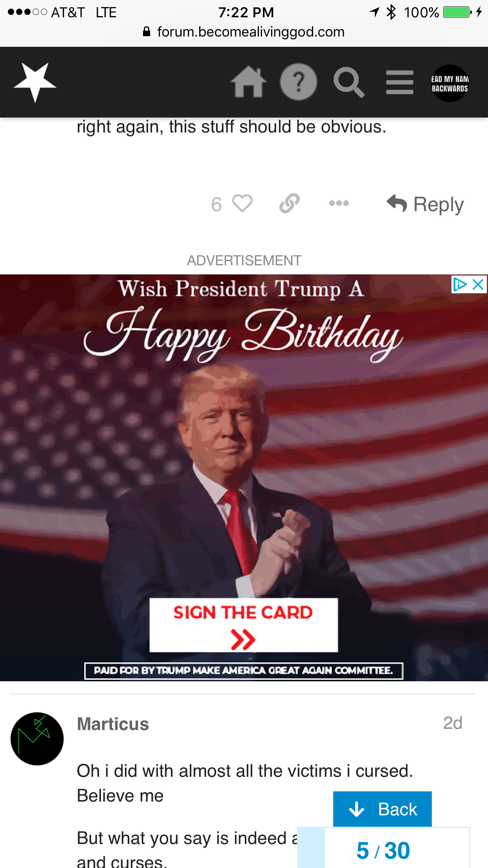Tap the Back button

pos(382,809)
